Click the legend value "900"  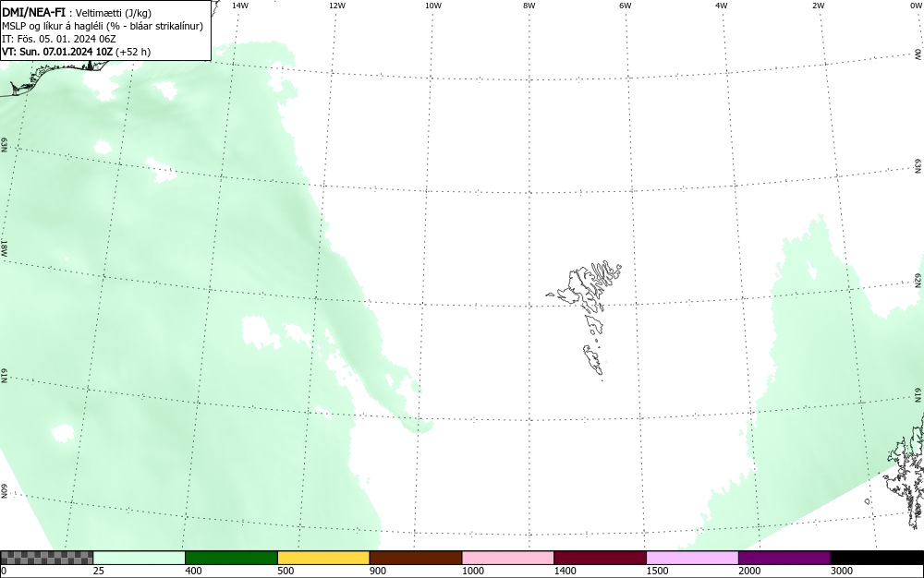pos(378,571)
